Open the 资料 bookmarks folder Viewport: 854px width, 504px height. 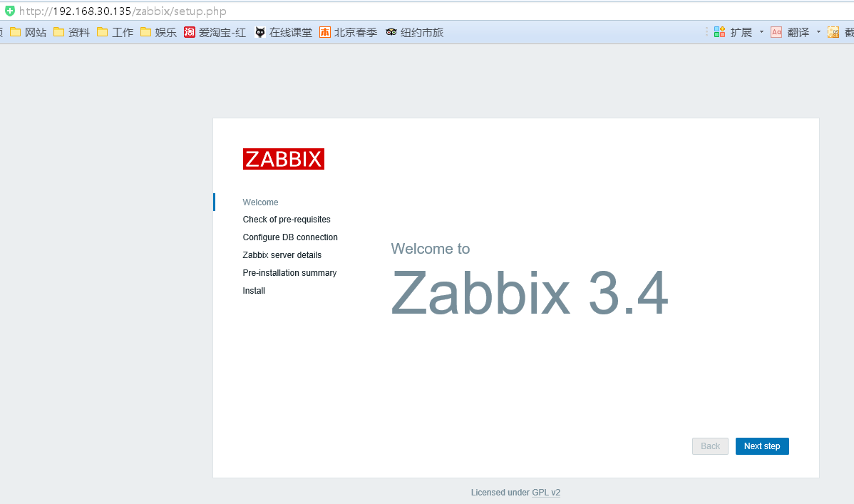72,32
